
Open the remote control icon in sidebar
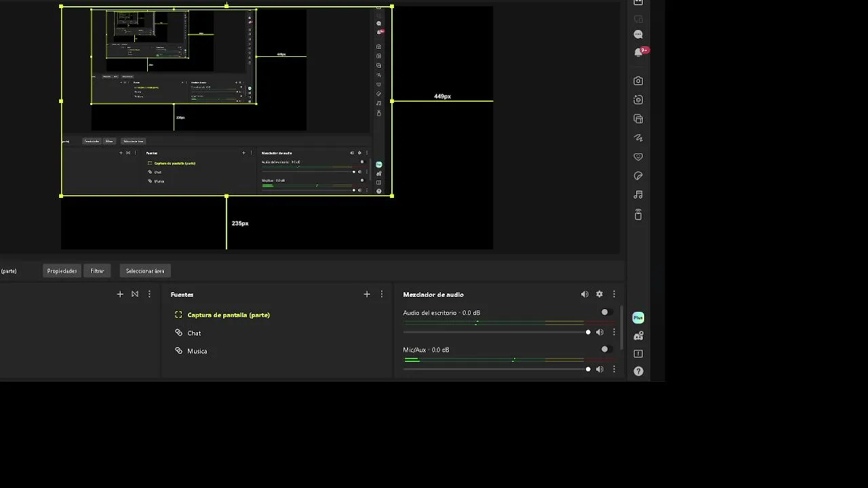click(638, 214)
